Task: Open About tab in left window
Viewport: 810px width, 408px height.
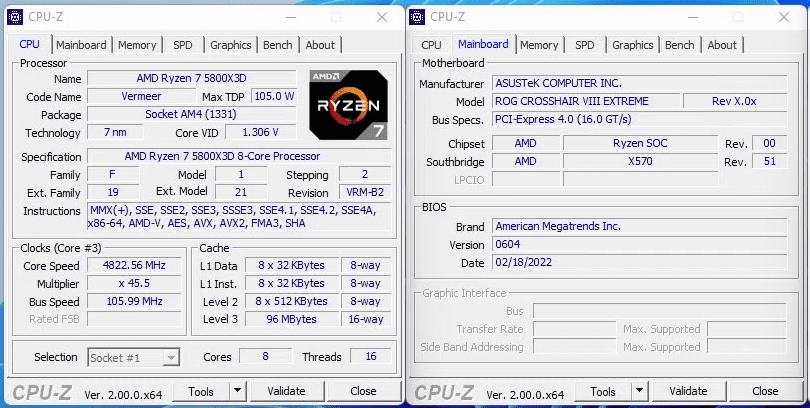Action: [320, 45]
